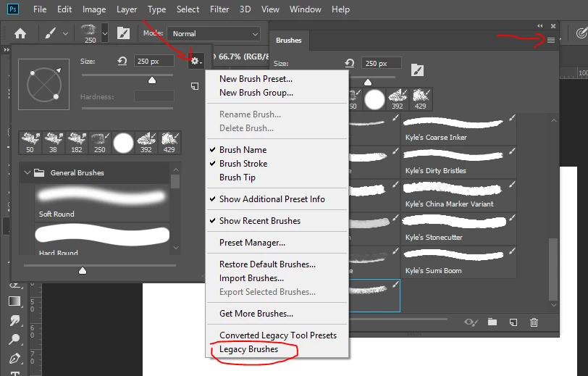Click the Photoshop Ps logo icon

click(x=13, y=9)
